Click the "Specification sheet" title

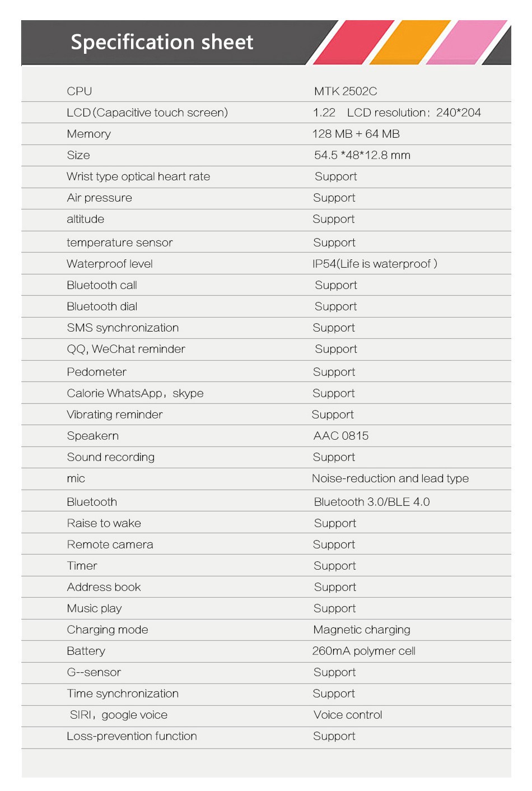(162, 43)
